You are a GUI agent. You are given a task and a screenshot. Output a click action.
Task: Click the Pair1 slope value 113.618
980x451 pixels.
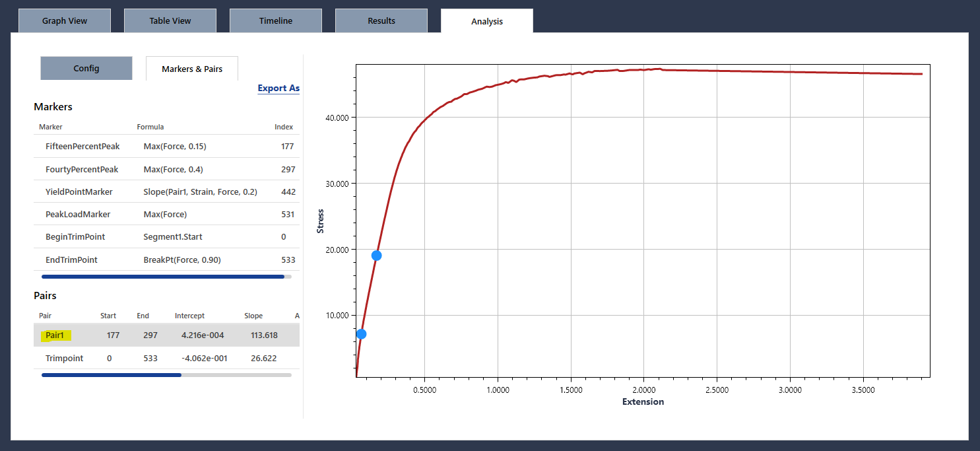[x=264, y=335]
